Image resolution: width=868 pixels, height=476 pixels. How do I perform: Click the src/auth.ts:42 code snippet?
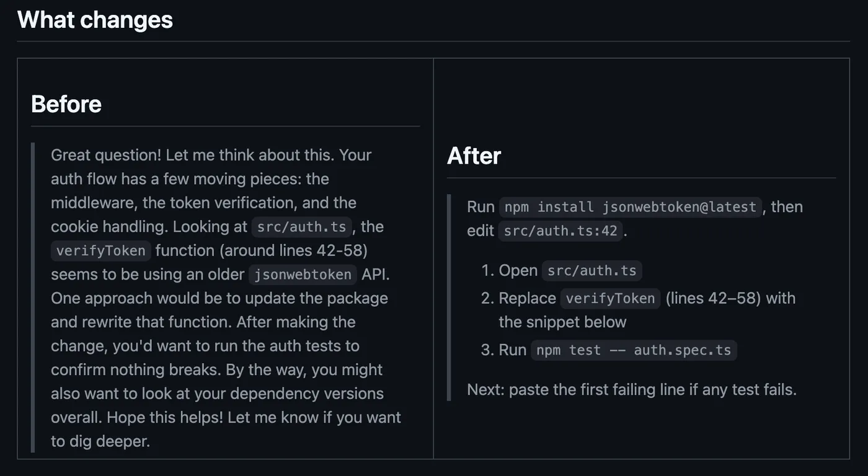coord(560,231)
